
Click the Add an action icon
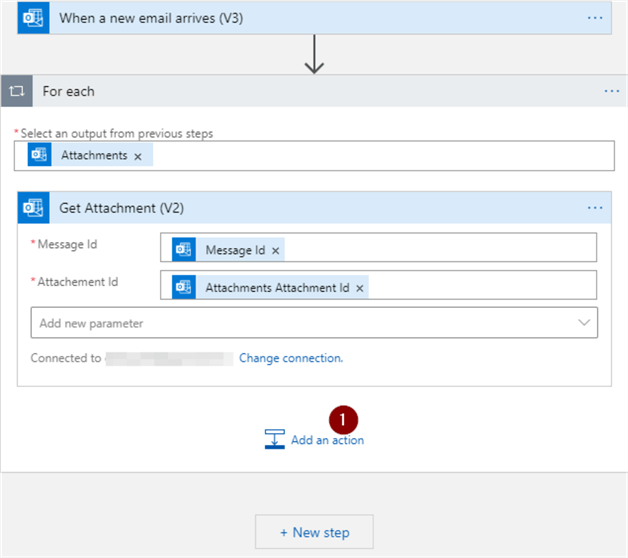pos(274,440)
